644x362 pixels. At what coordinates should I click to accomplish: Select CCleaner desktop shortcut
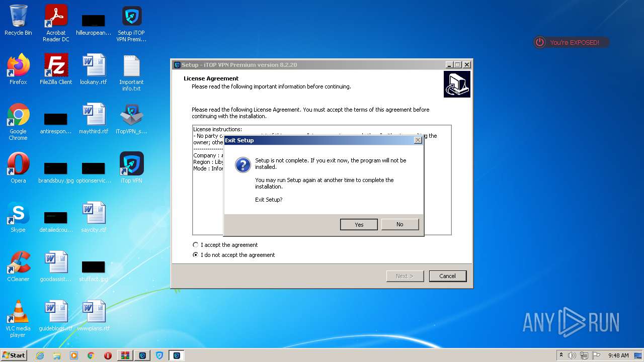(x=18, y=266)
